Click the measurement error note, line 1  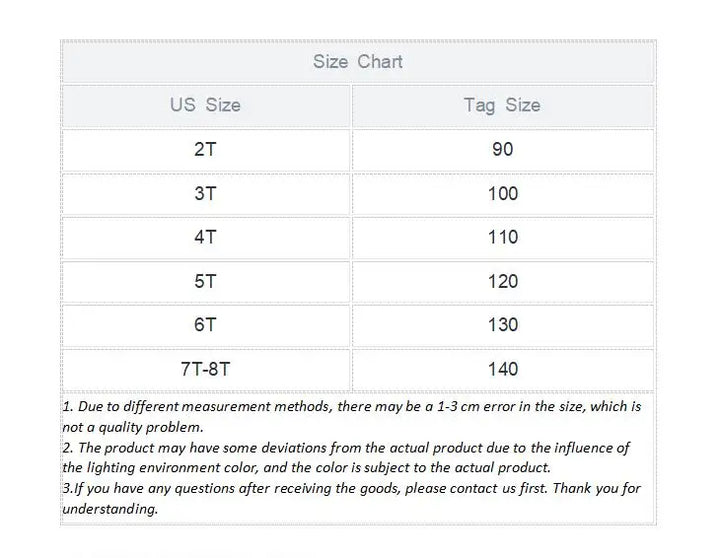coord(352,407)
